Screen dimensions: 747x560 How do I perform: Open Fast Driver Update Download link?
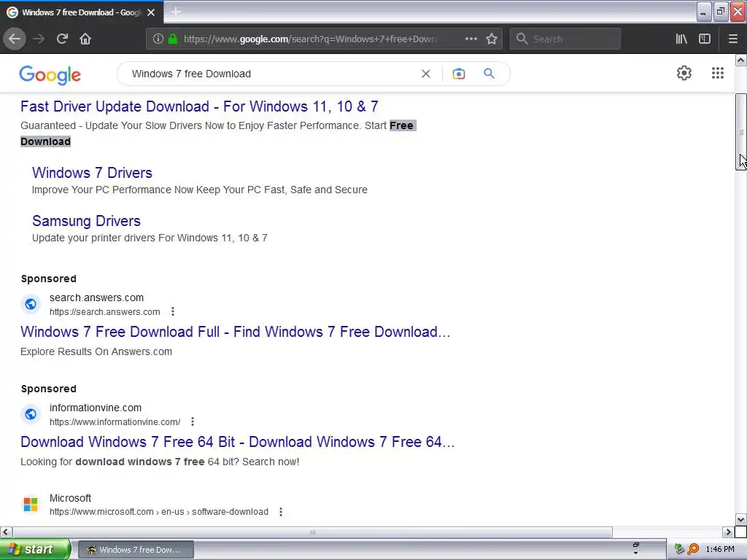click(x=199, y=106)
